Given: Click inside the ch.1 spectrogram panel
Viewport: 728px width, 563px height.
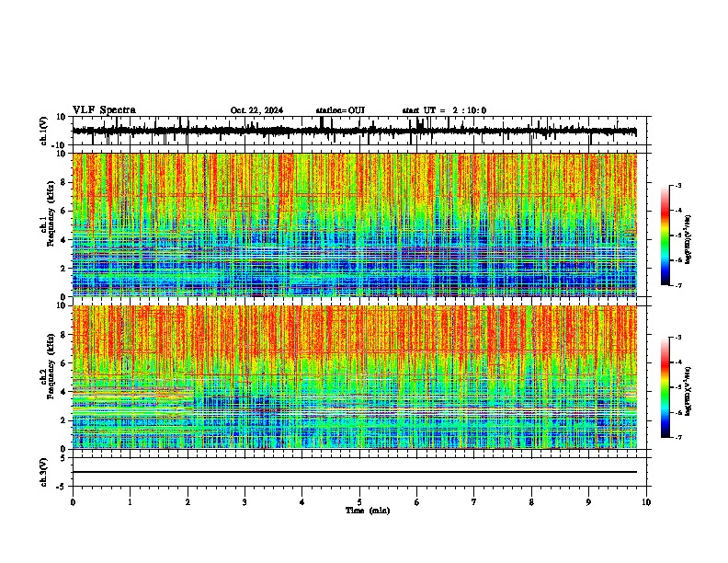Looking at the screenshot, I should [354, 224].
